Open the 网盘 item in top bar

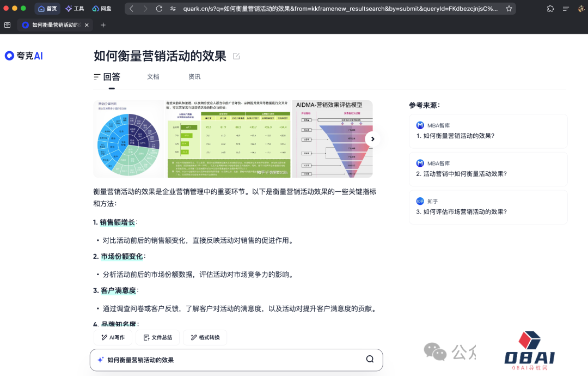pyautogui.click(x=102, y=9)
